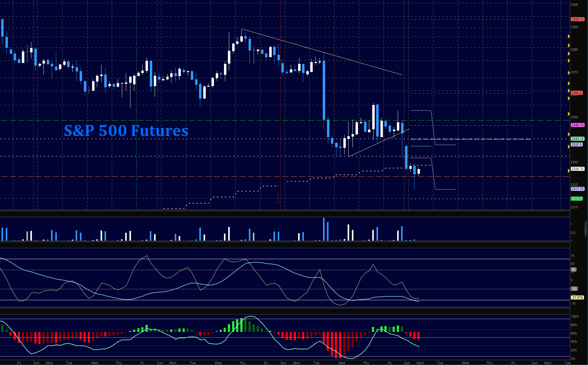
Task: Click the yellow -57.876 oscillator value tag
Action: tap(577, 297)
